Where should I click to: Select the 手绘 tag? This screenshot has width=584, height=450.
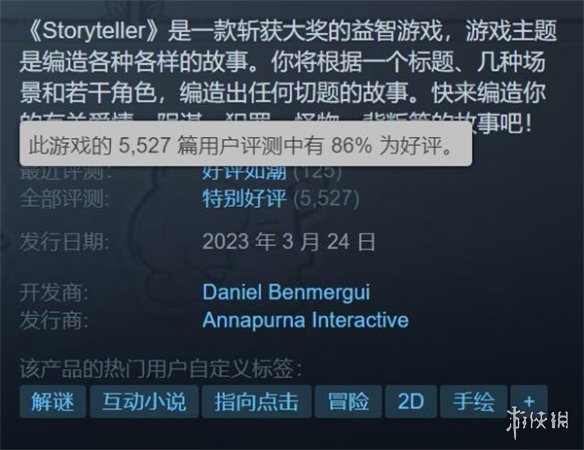click(x=473, y=402)
